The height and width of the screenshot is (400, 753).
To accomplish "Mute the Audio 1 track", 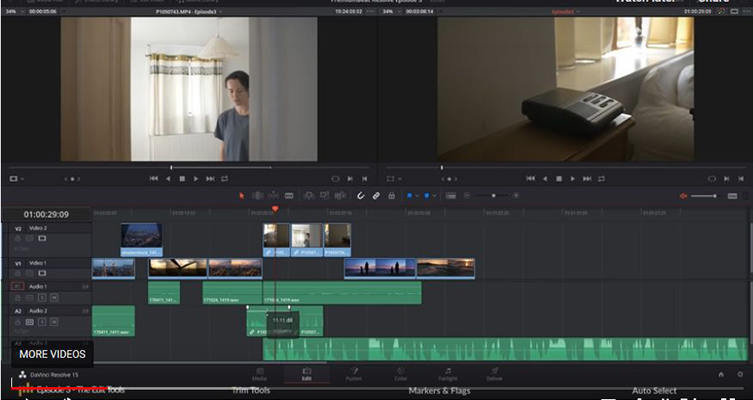I will [x=54, y=298].
